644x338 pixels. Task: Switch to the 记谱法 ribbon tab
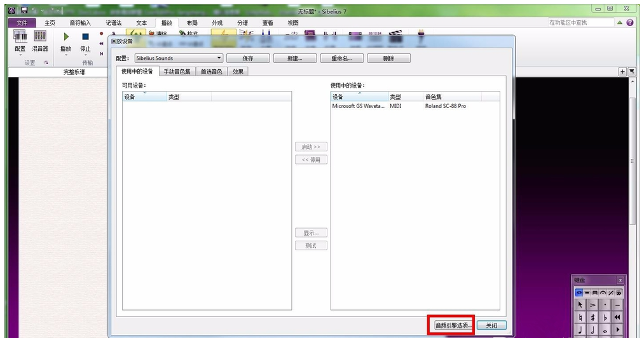point(114,23)
